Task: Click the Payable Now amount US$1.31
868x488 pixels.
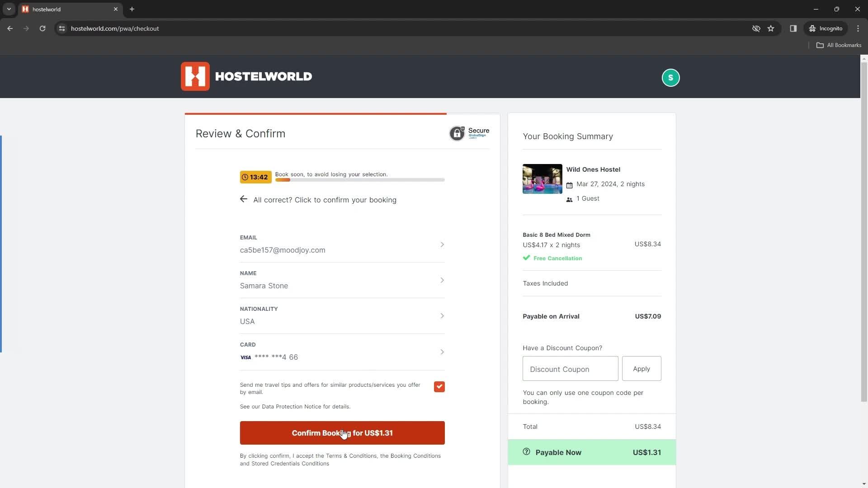Action: point(646,452)
